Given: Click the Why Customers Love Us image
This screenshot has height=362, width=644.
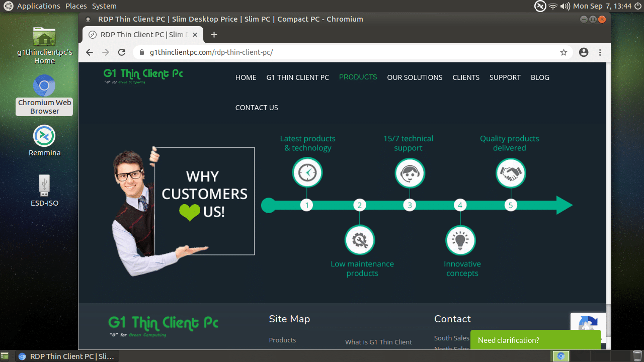Looking at the screenshot, I should (x=182, y=210).
